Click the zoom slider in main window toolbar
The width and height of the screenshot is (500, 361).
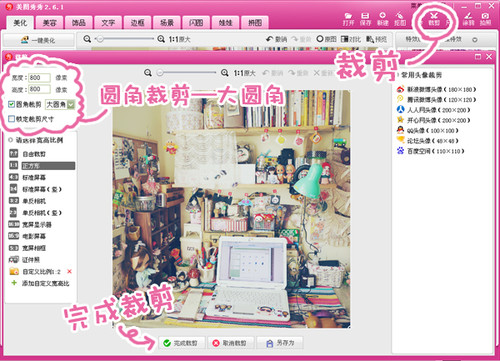[125, 39]
